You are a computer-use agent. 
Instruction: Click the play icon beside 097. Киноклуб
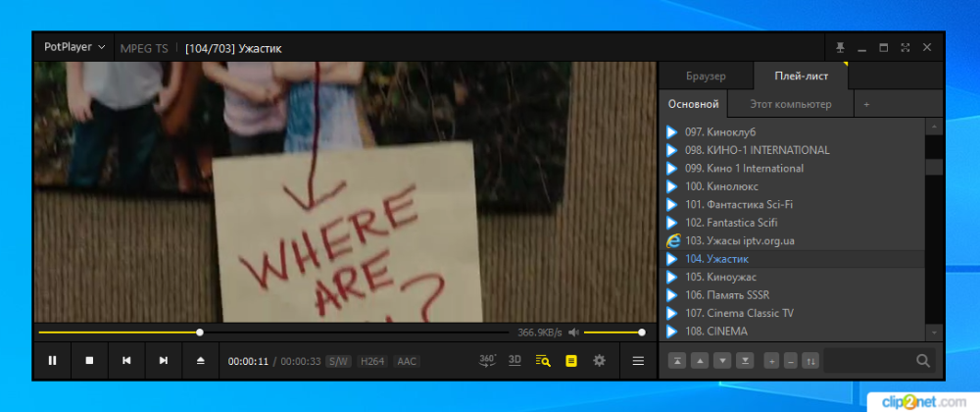pyautogui.click(x=672, y=131)
